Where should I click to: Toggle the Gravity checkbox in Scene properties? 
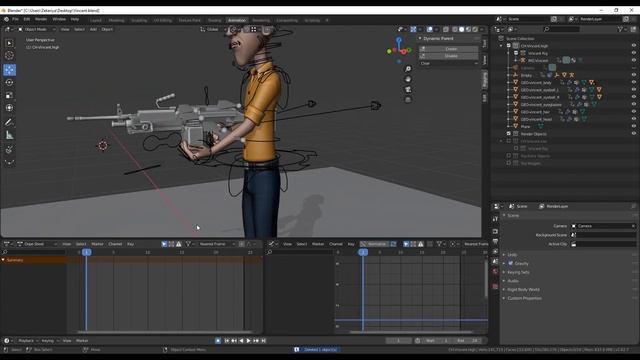pos(511,263)
